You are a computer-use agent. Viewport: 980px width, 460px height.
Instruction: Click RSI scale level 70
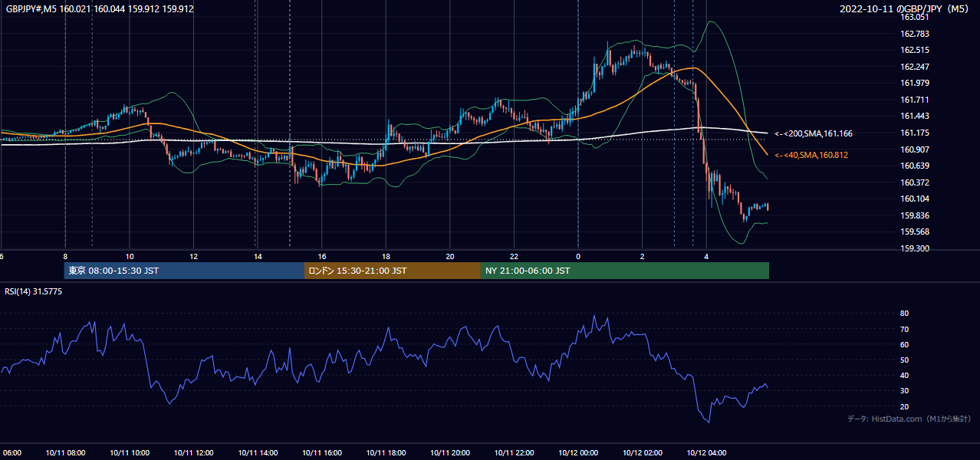coord(904,329)
